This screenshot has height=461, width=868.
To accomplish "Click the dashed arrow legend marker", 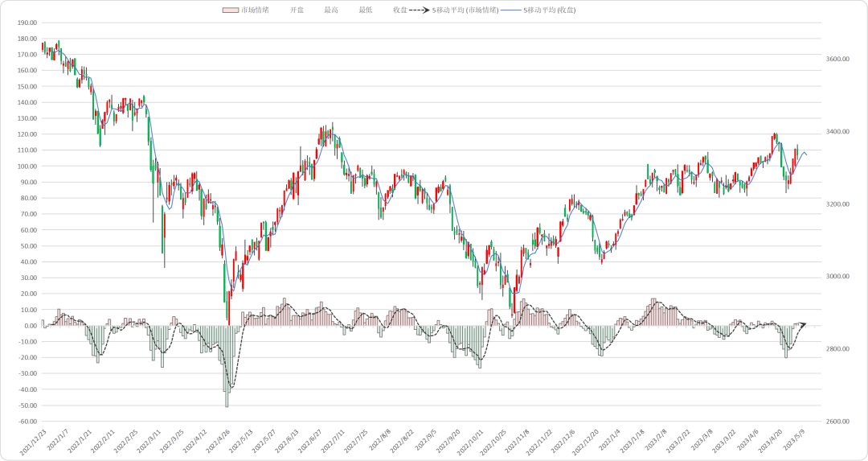I will pyautogui.click(x=420, y=10).
